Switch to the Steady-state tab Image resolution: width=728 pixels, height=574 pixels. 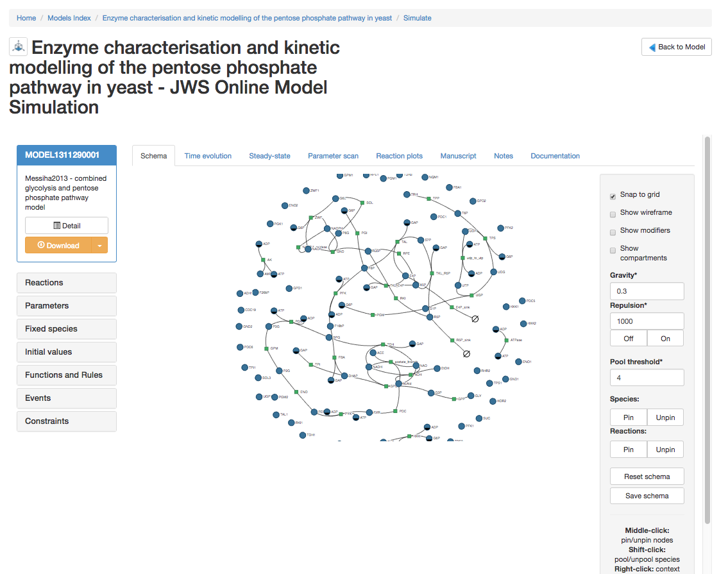tap(269, 155)
